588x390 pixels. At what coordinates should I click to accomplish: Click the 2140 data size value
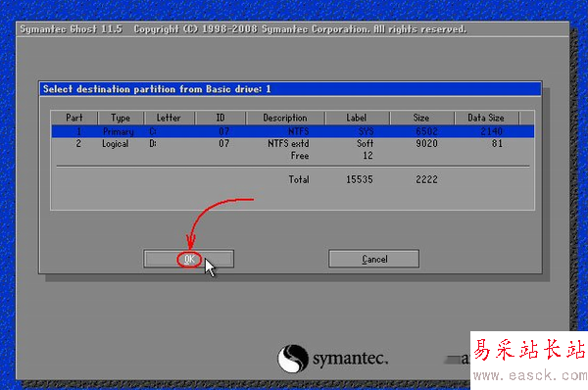[x=492, y=131]
